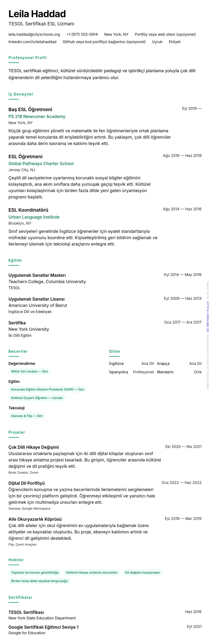
Task: Click the phone number +1 (917) 555-0914
Action: click(82, 35)
